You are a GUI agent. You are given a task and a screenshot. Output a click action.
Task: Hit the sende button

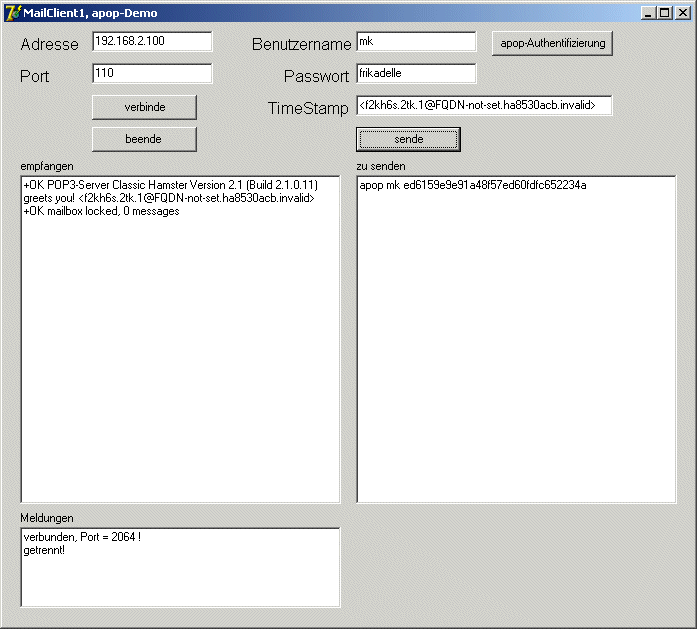coord(408,139)
